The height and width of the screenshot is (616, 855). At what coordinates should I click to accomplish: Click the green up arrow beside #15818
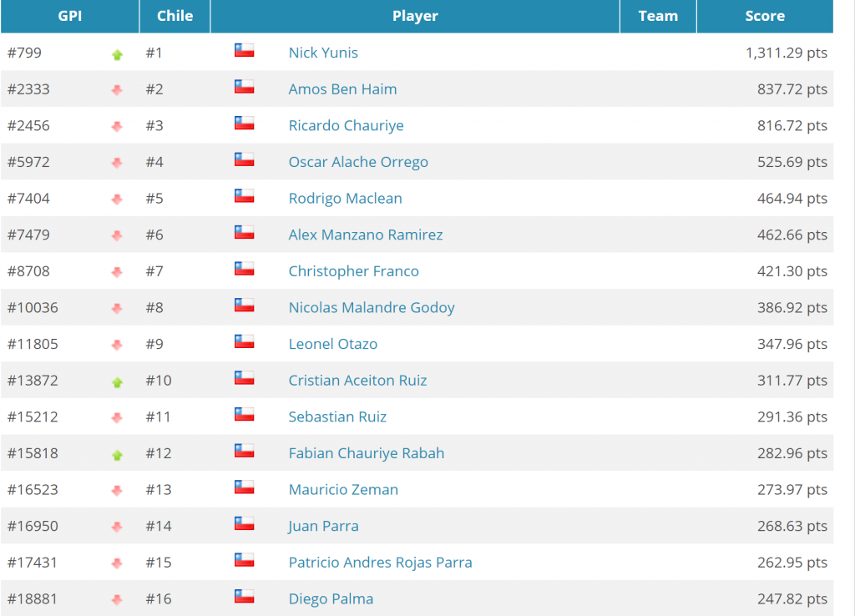pyautogui.click(x=117, y=455)
